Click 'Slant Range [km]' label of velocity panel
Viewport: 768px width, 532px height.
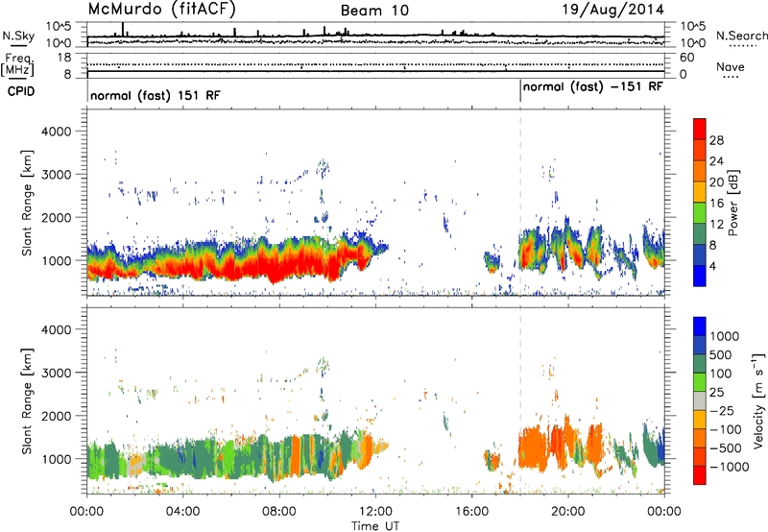[27, 400]
